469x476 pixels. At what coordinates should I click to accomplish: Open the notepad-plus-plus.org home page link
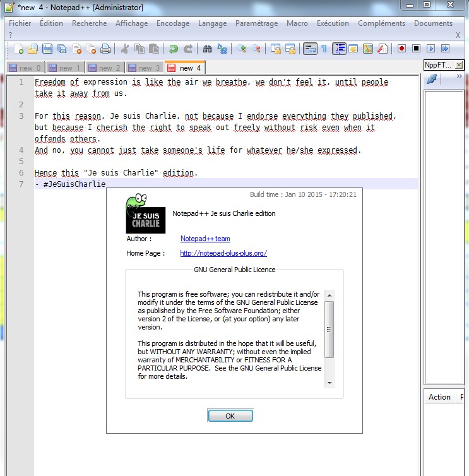coord(223,253)
